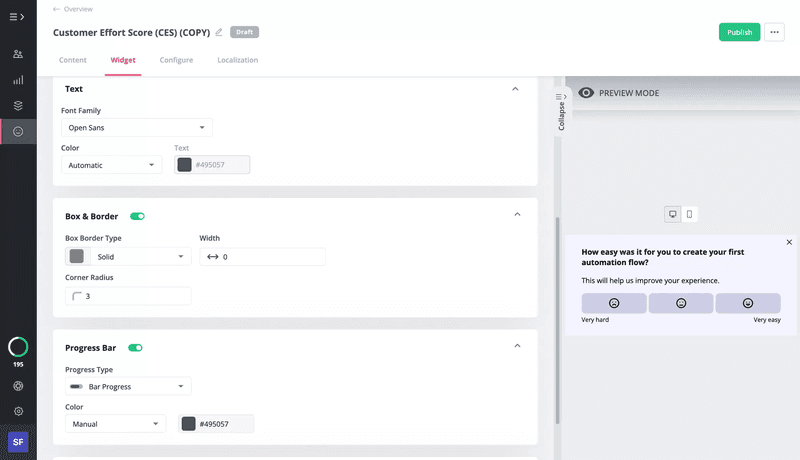
Task: Open the Font Family Open Sans dropdown
Action: [137, 127]
